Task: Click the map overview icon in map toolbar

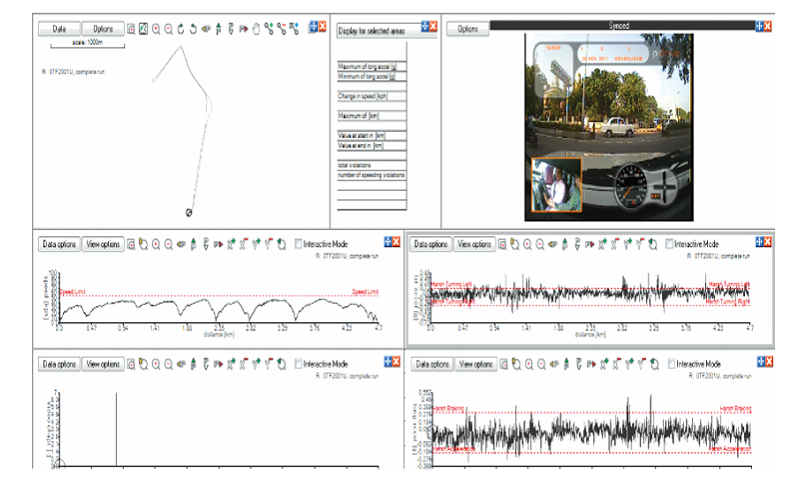Action: click(143, 29)
